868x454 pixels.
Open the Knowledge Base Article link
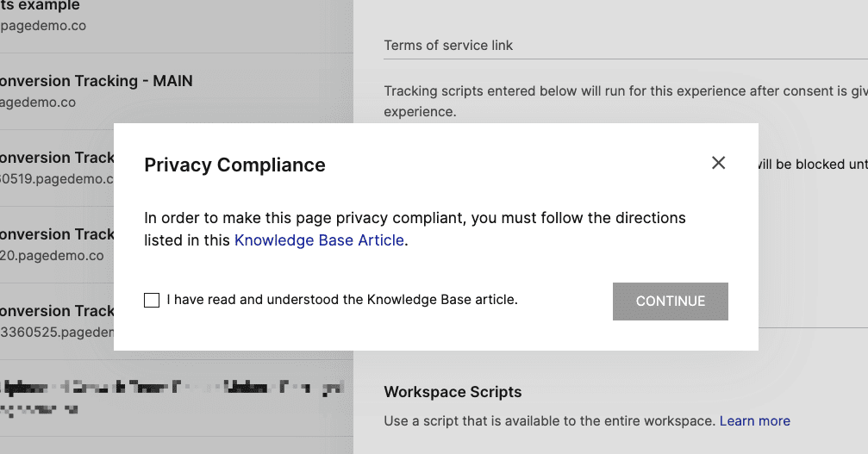[x=319, y=240]
